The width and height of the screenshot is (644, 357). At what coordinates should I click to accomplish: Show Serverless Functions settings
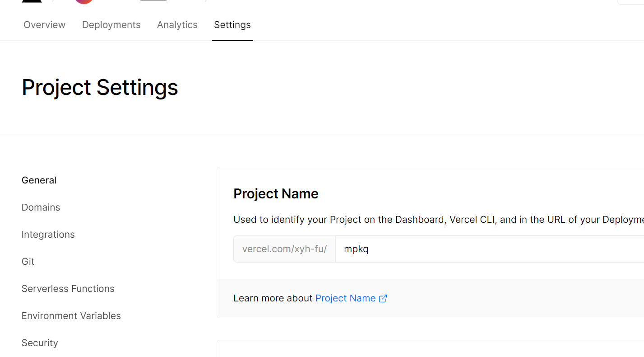click(x=68, y=289)
